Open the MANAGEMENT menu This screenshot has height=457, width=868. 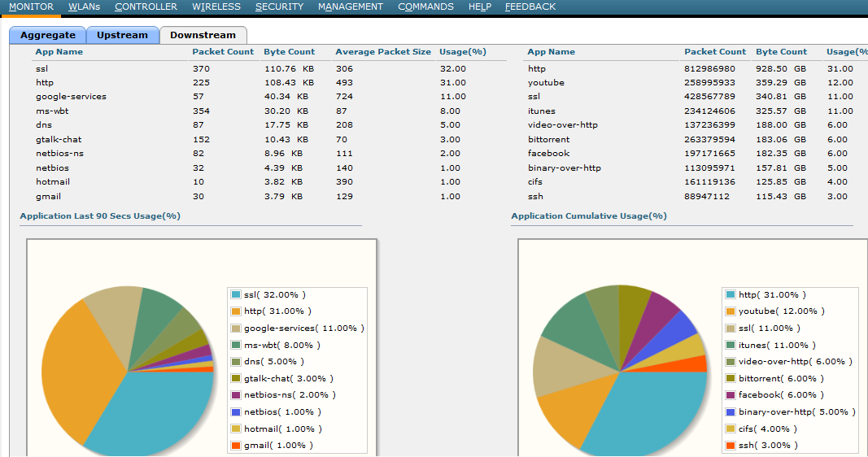point(350,7)
